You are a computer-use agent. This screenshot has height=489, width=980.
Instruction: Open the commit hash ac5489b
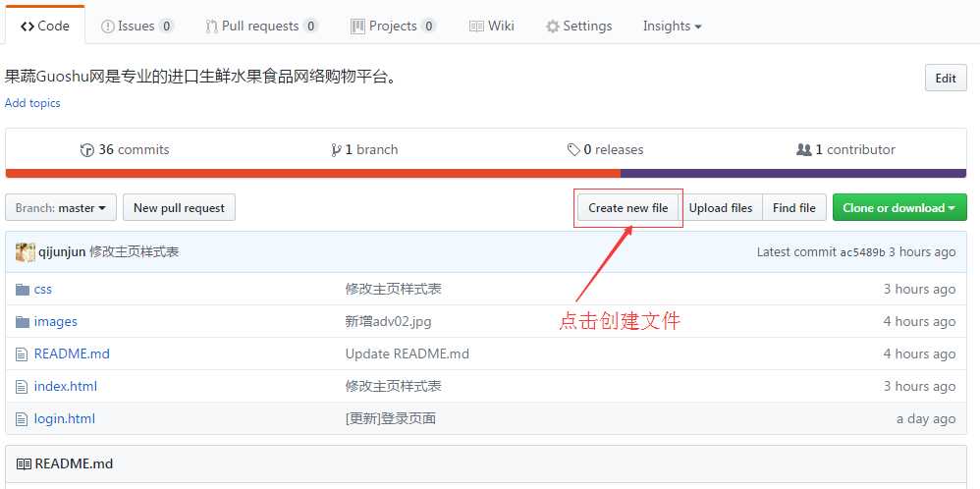coord(862,252)
